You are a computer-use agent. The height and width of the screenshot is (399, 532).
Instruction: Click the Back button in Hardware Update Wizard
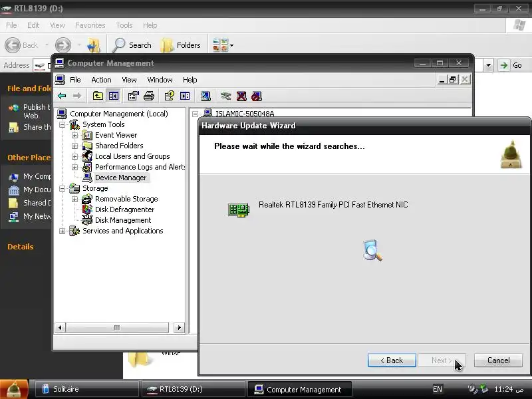pyautogui.click(x=392, y=360)
